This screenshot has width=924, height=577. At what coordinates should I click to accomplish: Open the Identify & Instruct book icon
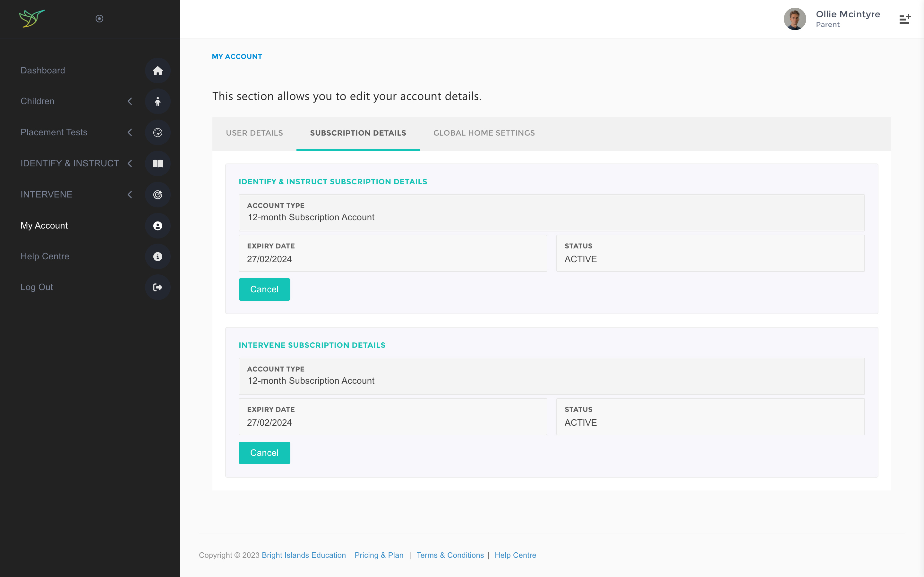click(158, 163)
